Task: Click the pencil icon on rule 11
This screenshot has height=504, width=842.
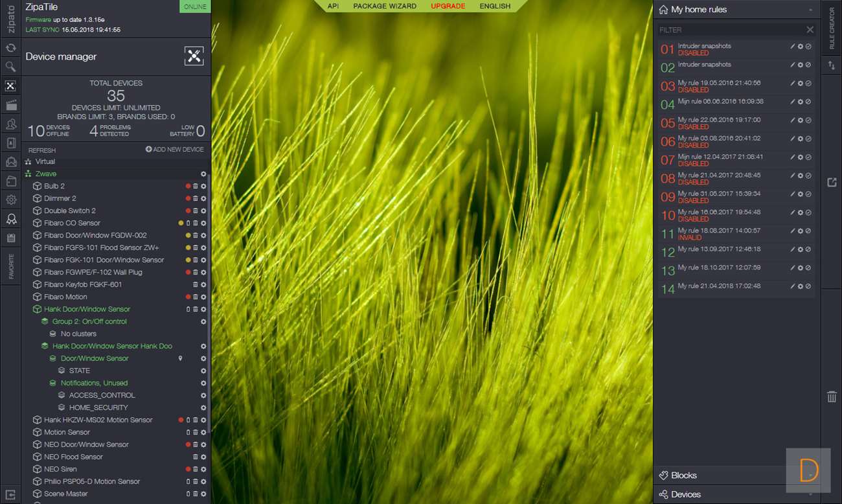Action: point(793,231)
